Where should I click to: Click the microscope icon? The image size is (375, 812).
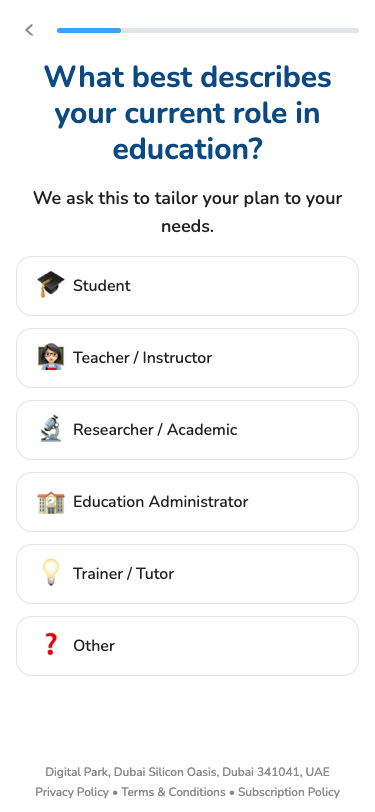click(51, 429)
